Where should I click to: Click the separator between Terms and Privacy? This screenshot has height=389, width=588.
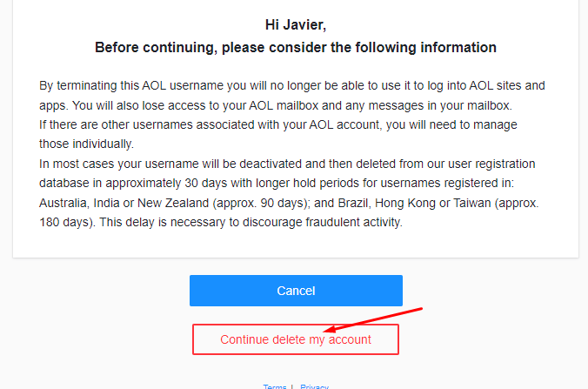point(292,386)
